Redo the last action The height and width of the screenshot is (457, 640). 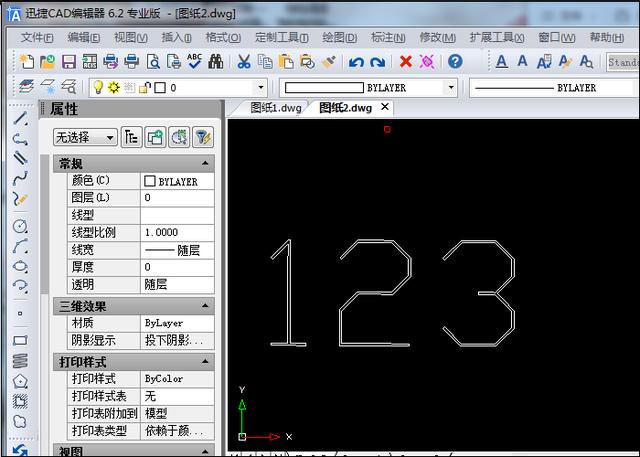click(x=378, y=62)
